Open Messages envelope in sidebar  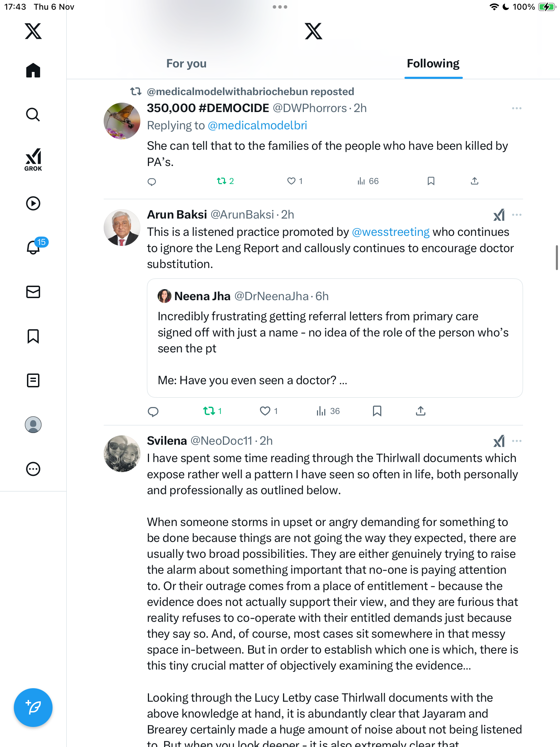tap(33, 292)
